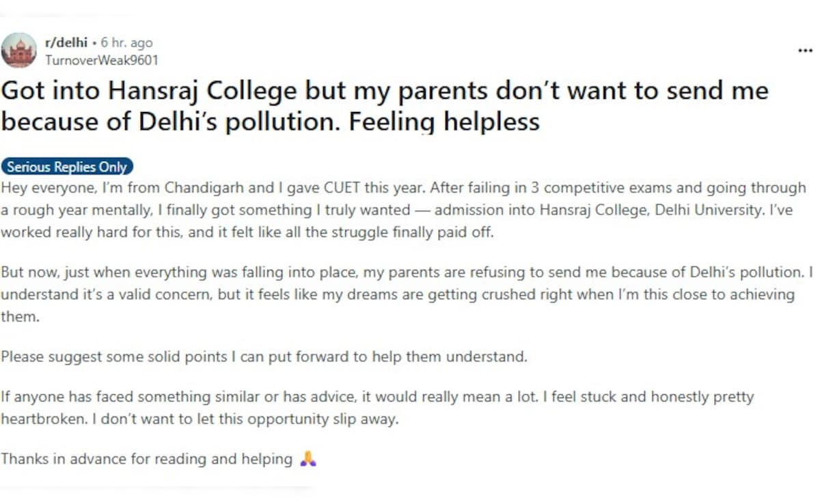Click 'heartbroken' in the post text

(44, 419)
